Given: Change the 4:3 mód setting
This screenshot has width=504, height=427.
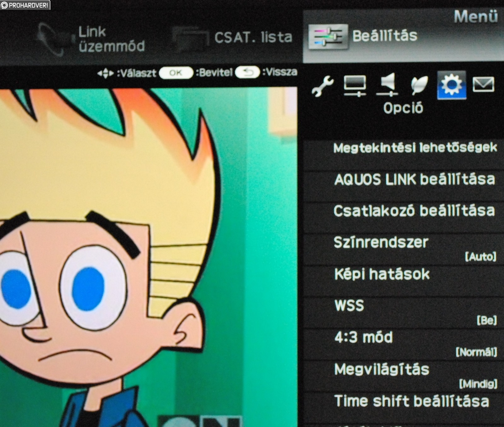Looking at the screenshot, I should 403,344.
